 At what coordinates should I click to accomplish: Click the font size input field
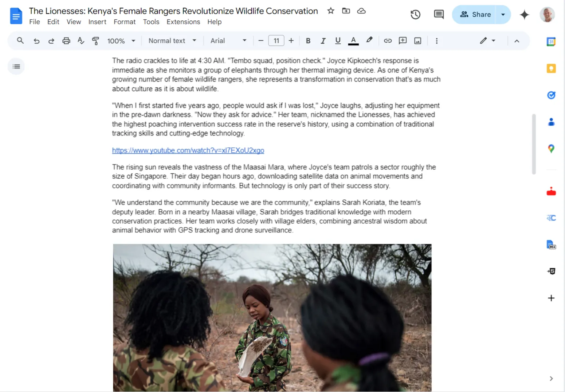click(x=276, y=41)
